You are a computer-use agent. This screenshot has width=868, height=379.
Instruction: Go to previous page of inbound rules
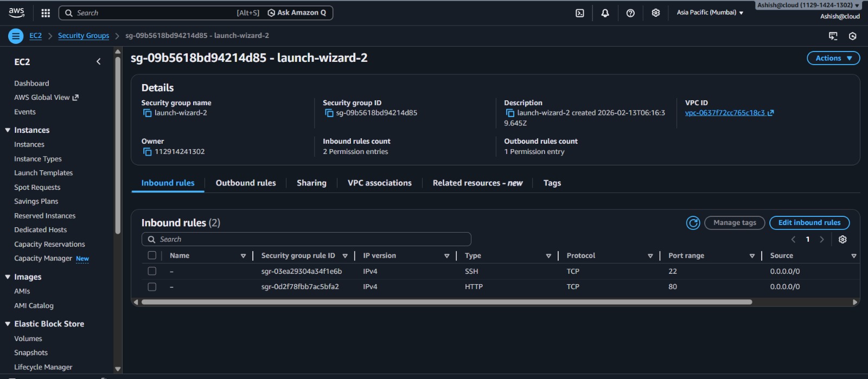pos(793,240)
